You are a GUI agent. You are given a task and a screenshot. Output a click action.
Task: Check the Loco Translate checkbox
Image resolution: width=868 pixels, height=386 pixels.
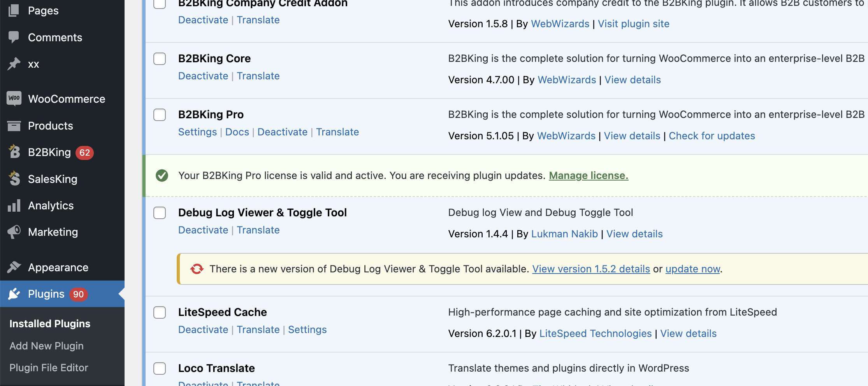160,368
